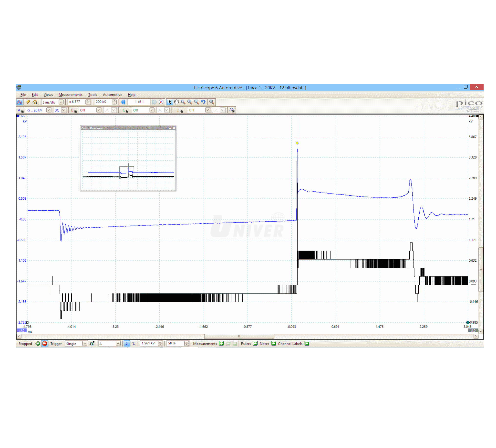Click the zoom out magnifier icon
This screenshot has height=448, width=496.
[196, 102]
